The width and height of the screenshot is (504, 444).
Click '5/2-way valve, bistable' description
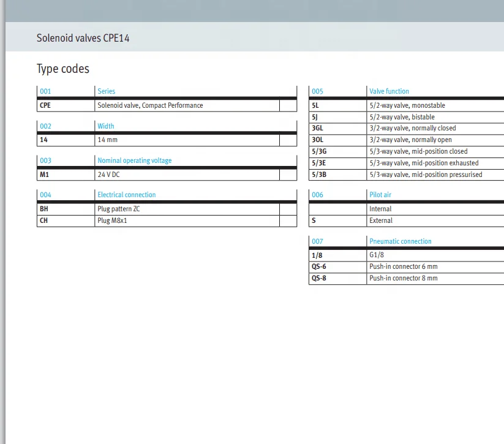pyautogui.click(x=402, y=117)
